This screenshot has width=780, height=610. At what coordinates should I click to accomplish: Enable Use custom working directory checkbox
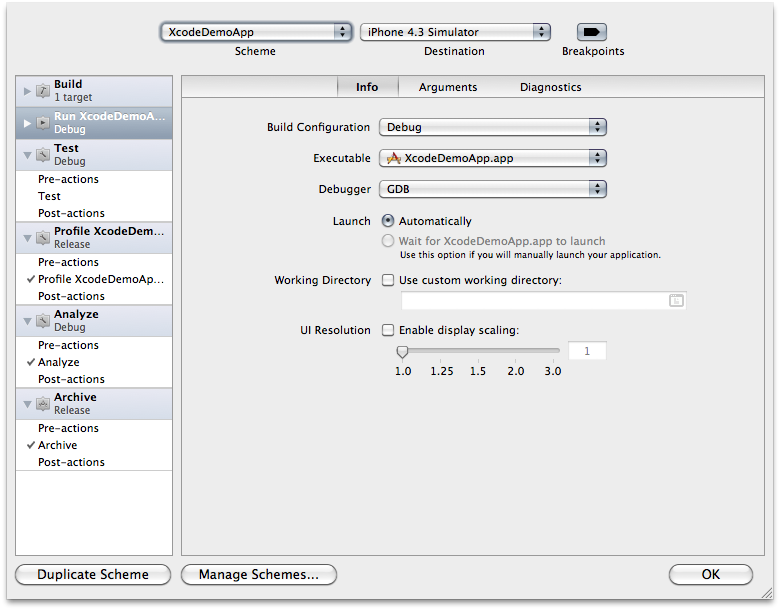[x=388, y=281]
